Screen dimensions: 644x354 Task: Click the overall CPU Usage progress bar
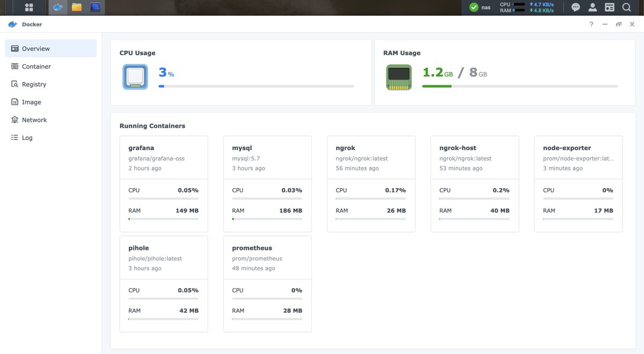pyautogui.click(x=256, y=86)
